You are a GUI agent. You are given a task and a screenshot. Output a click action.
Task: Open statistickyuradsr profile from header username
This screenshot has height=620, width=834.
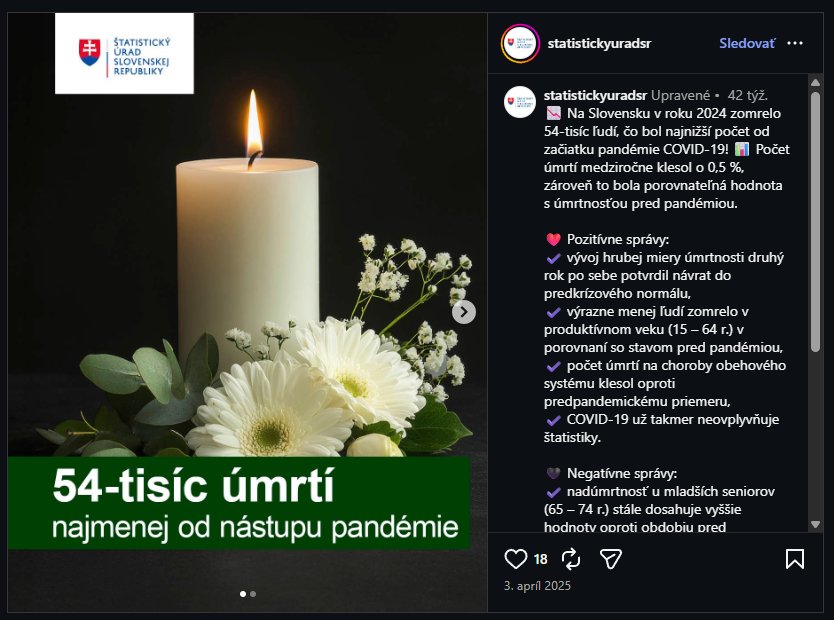pos(599,43)
